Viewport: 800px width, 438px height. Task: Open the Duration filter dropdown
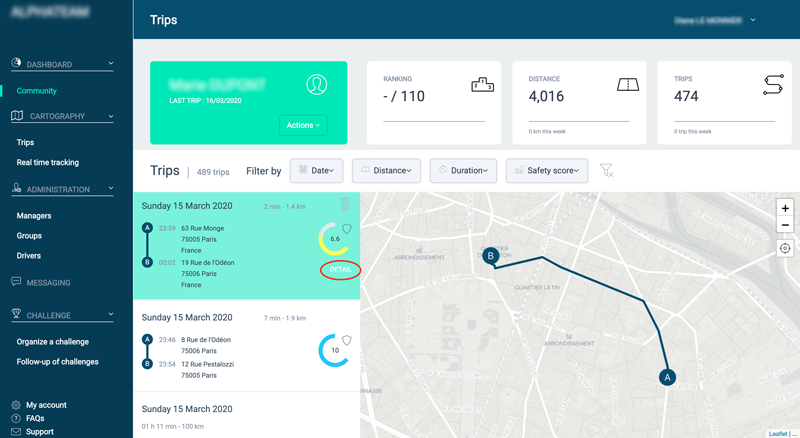coord(463,171)
